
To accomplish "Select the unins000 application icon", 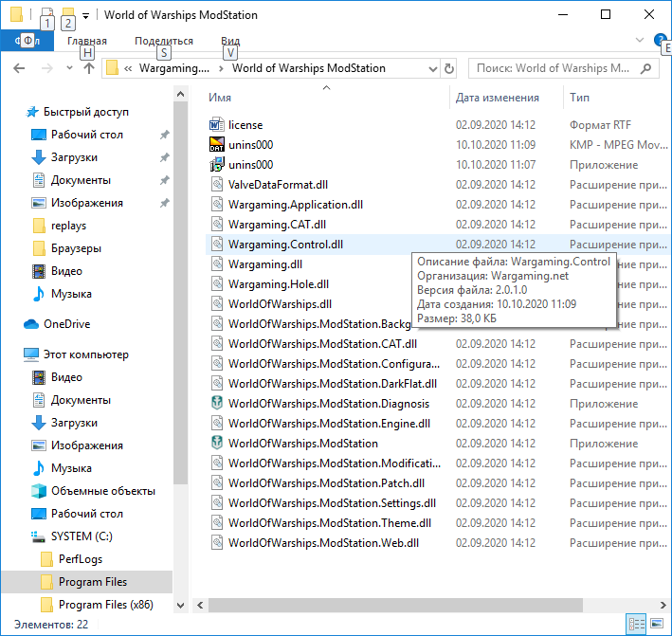I will (217, 165).
